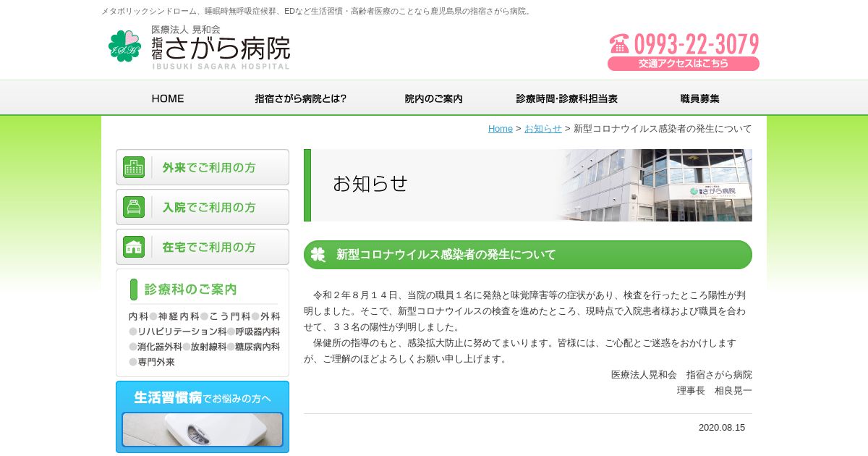Open the 在宅でご利用の方 button
Viewport: 868px width, 456px height.
[203, 247]
